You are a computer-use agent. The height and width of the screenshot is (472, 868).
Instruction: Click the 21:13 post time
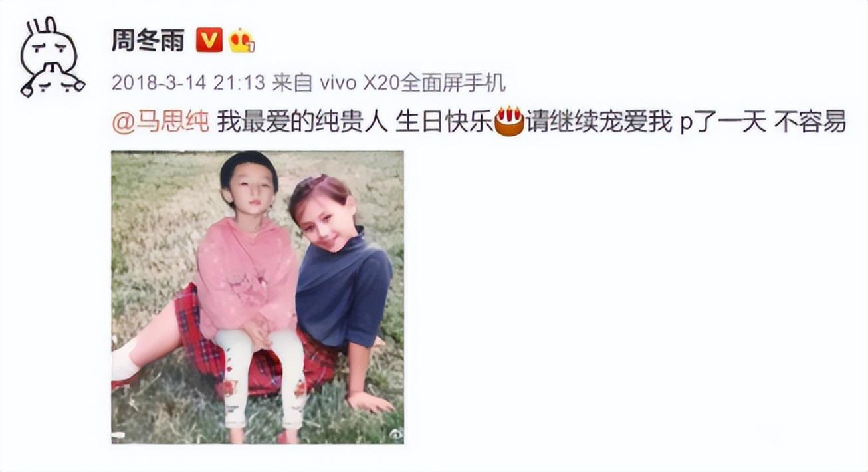[239, 83]
